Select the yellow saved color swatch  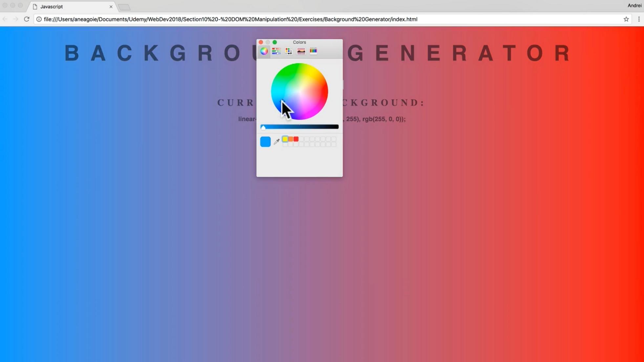point(285,139)
